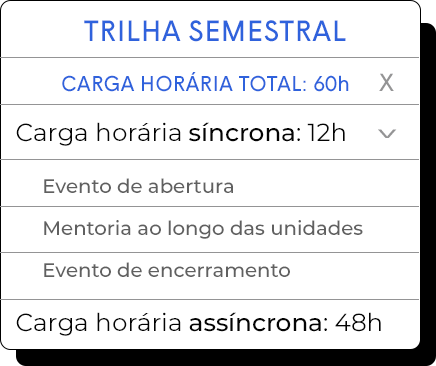The image size is (436, 366).
Task: Toggle the Carga horária síncrona row
Action: point(210,132)
